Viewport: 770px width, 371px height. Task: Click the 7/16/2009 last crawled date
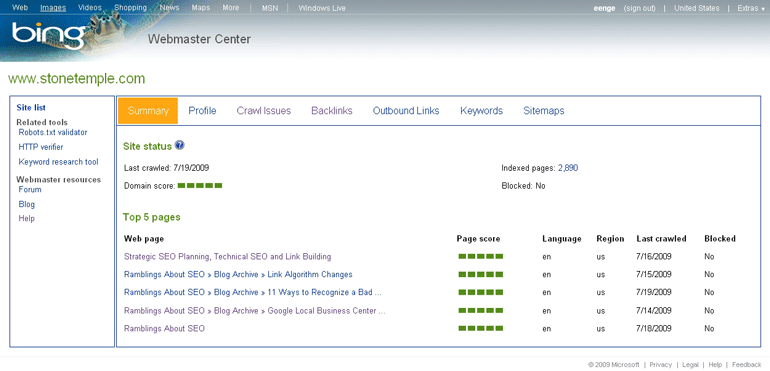654,256
